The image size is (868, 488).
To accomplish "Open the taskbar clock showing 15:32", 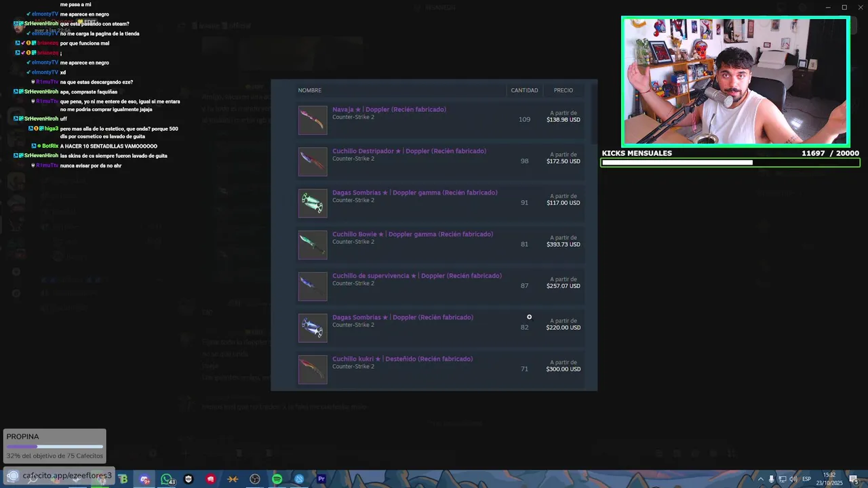I will pyautogui.click(x=829, y=479).
